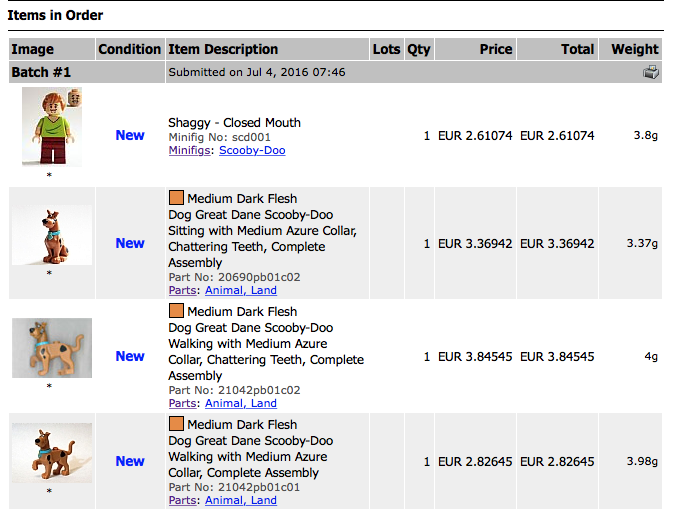Viewport: 673px width, 517px height.
Task: Open Animal, Land link under 21042pb01c01
Action: click(241, 500)
